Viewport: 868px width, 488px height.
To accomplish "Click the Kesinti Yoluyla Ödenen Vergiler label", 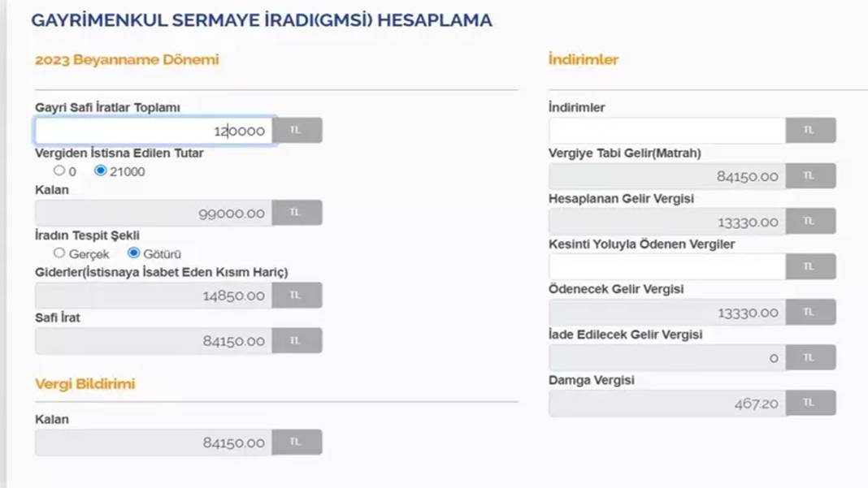I will (x=641, y=244).
